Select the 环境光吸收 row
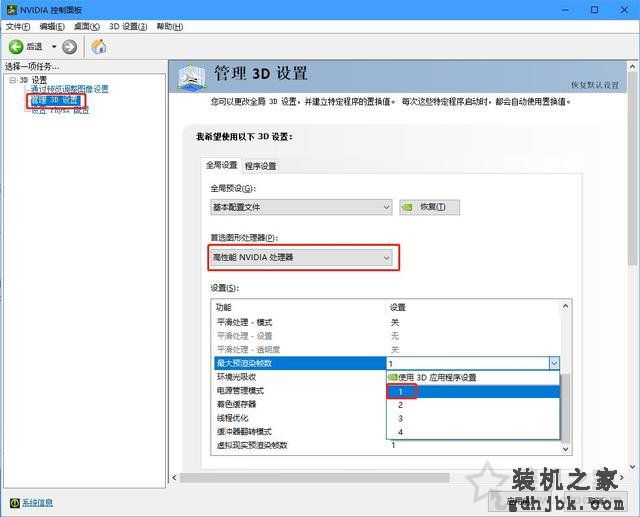Image resolution: width=640 pixels, height=517 pixels. [300, 377]
